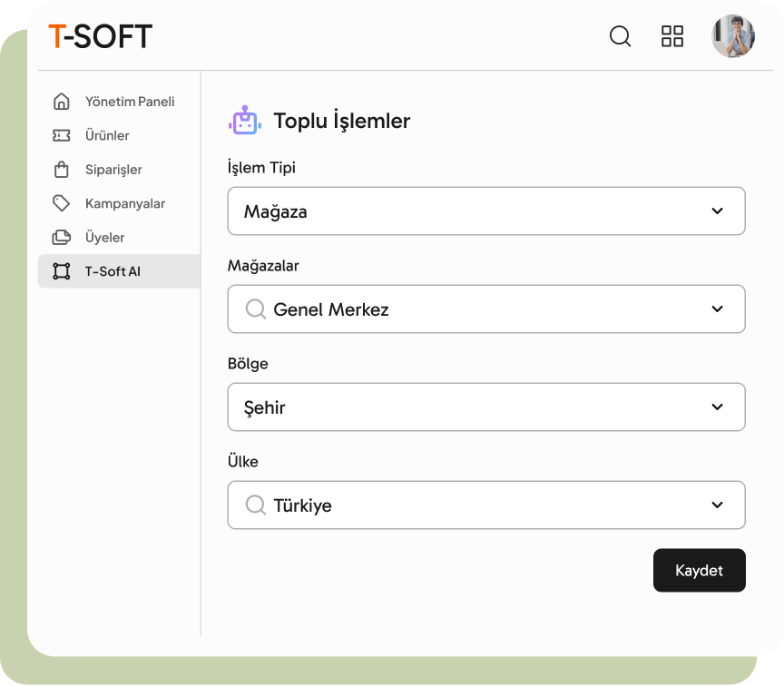Click the tag icon beside Kampanyalar
The image size is (784, 686).
tap(61, 203)
